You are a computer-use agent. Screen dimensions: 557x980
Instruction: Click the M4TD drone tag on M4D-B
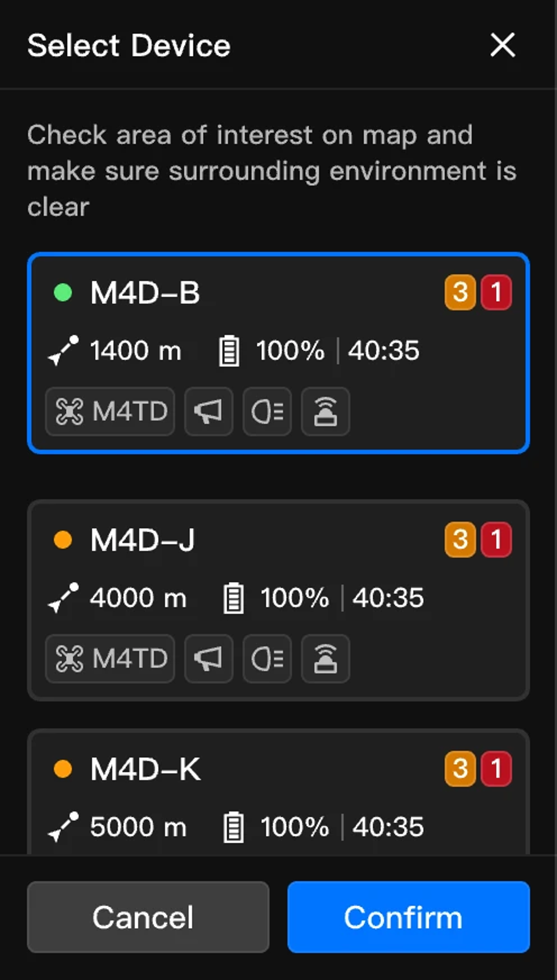click(x=110, y=412)
